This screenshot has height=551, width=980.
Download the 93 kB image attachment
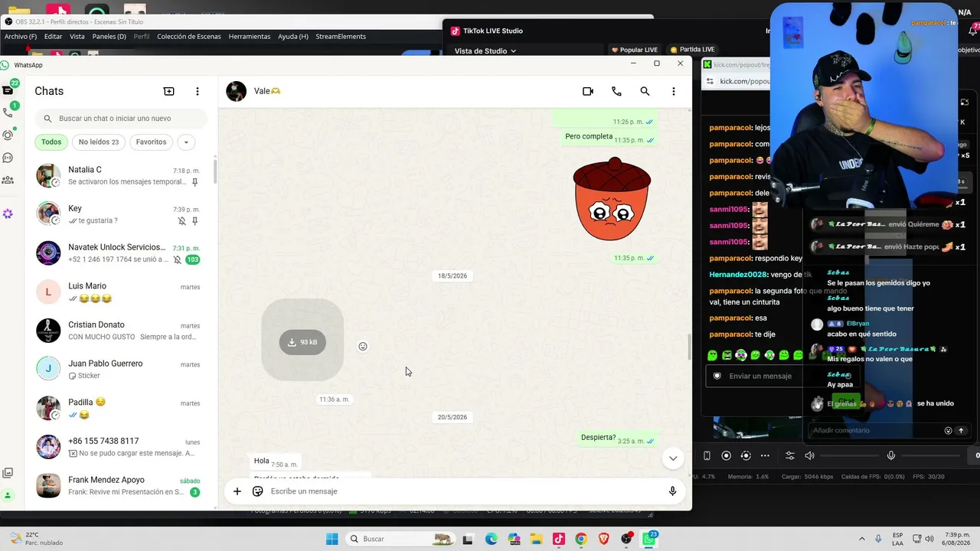pos(302,342)
